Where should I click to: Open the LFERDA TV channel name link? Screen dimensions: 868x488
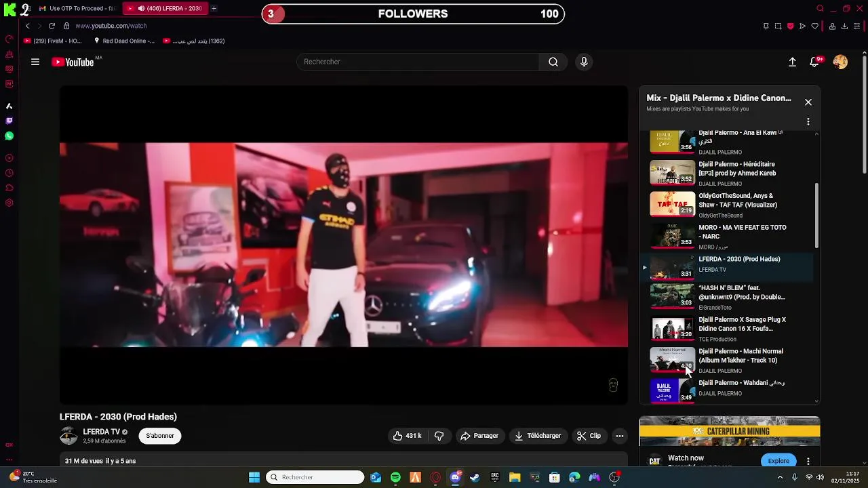point(102,432)
